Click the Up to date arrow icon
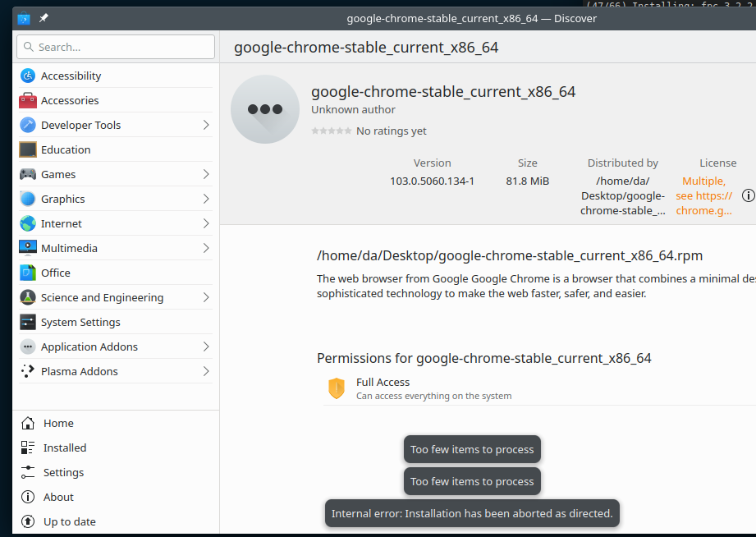The width and height of the screenshot is (756, 537). (x=28, y=521)
